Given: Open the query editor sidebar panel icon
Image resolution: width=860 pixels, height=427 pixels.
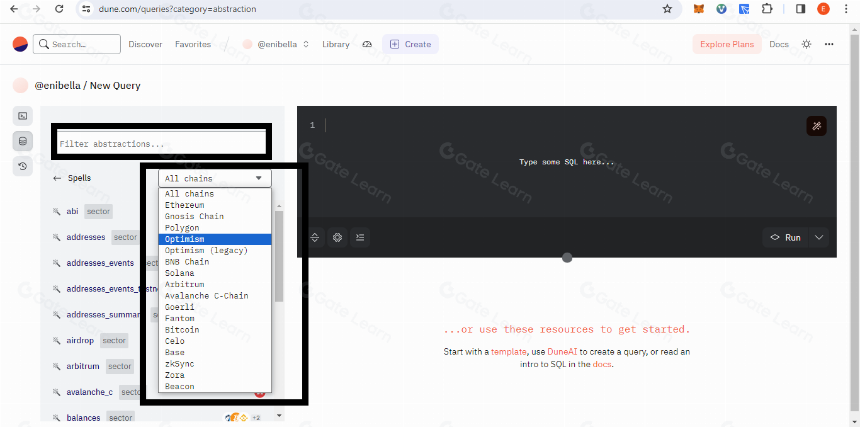Looking at the screenshot, I should coord(22,116).
